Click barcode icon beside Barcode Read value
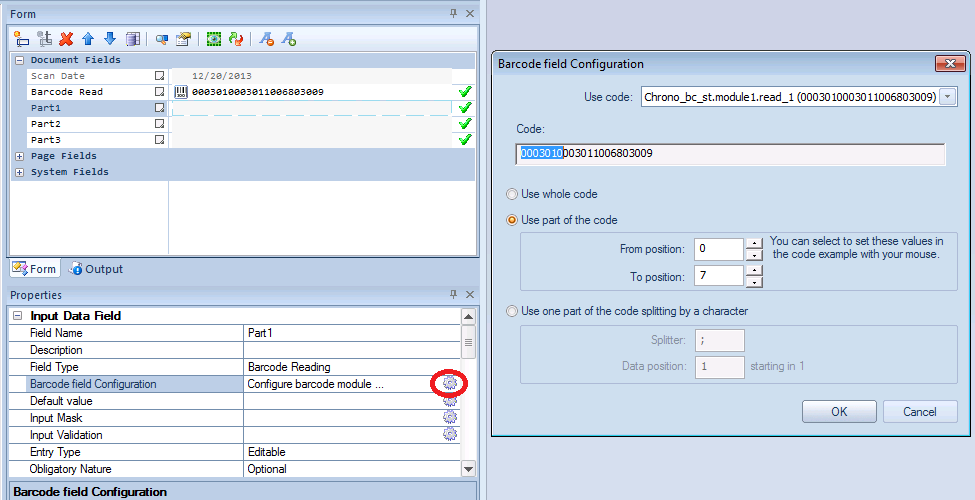975x500 pixels. pyautogui.click(x=181, y=92)
